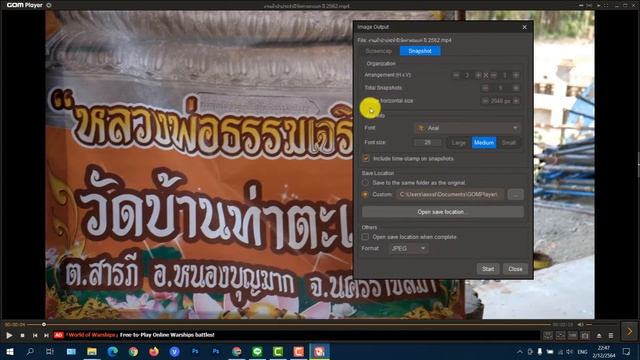The height and width of the screenshot is (360, 640).
Task: Open the playlist menu icon
Action: click(x=611, y=336)
